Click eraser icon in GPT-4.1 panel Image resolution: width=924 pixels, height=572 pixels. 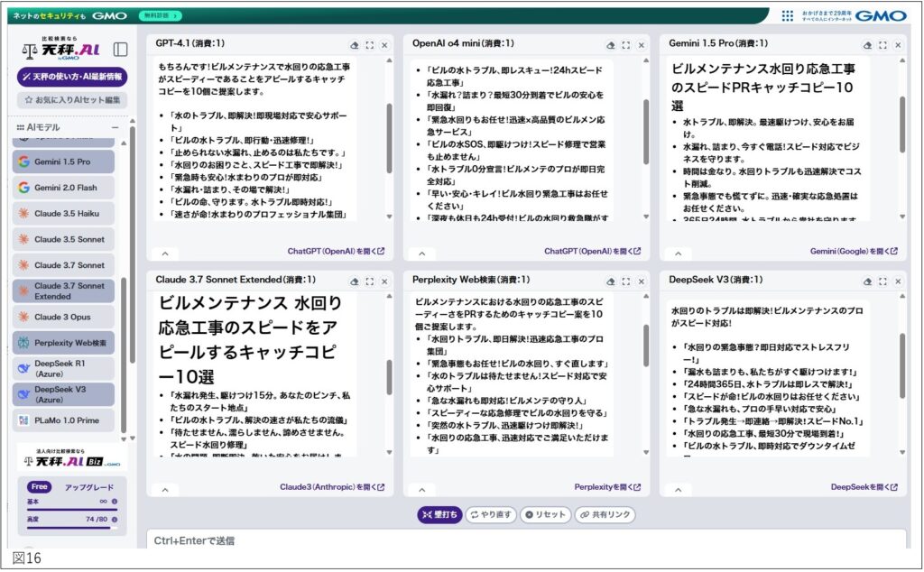click(x=355, y=44)
